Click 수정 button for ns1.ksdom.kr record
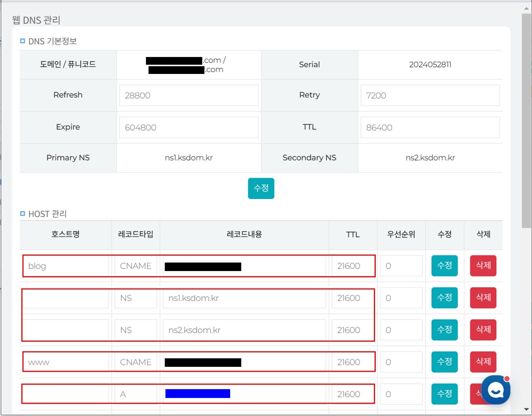 coord(444,298)
